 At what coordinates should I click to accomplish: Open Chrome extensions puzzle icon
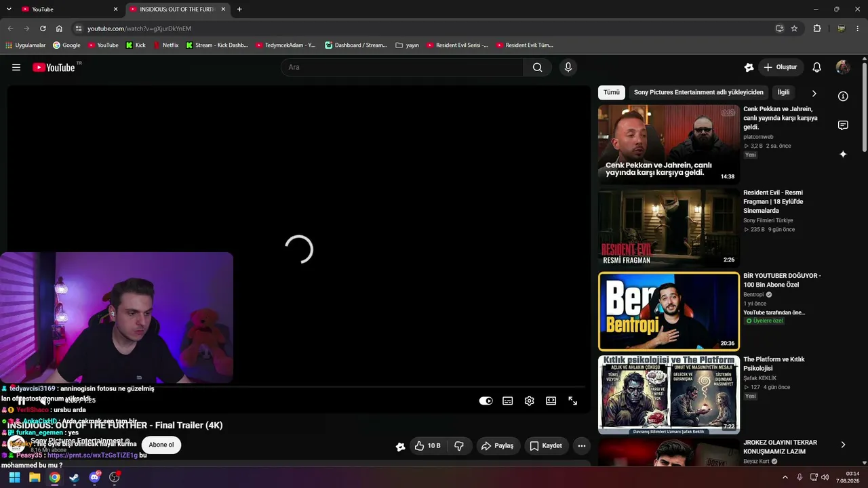coord(817,28)
